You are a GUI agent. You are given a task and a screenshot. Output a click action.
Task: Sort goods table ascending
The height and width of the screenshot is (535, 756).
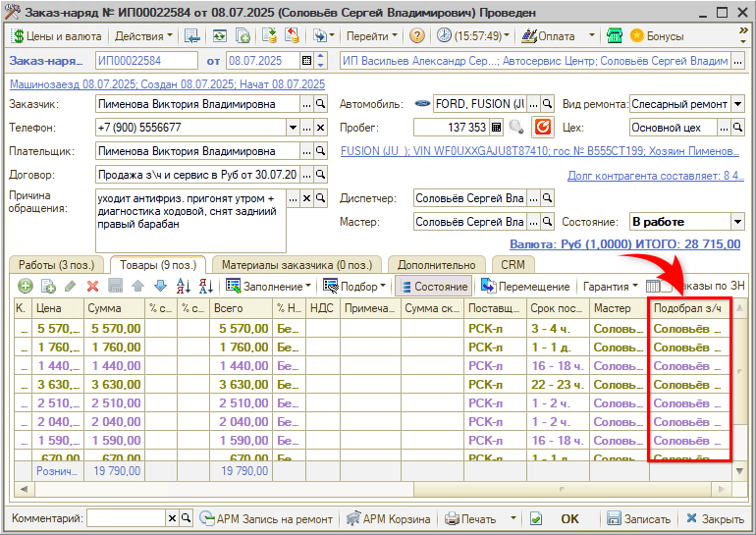[x=183, y=287]
